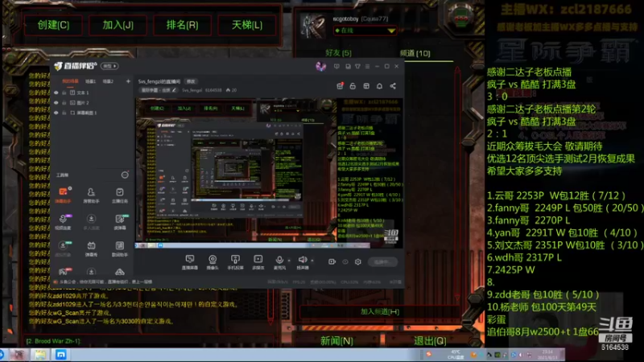The height and width of the screenshot is (362, 644).
Task: Expand the speaker options arrow
Action: pos(312,260)
